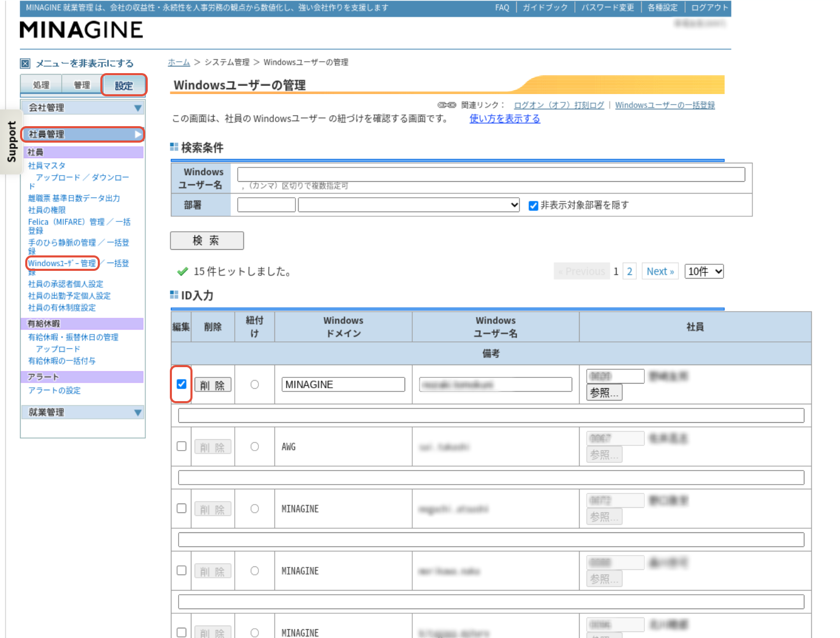Open 社員の出勤予定個人設定 link
Screen dimensions: 840x638
click(x=69, y=296)
